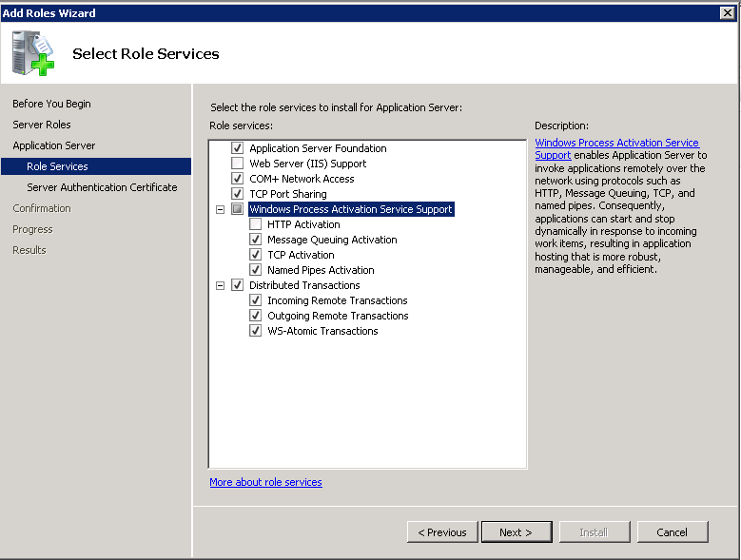Select Web Server (IIS) Support label
Screen dimensions: 741x560
click(308, 164)
